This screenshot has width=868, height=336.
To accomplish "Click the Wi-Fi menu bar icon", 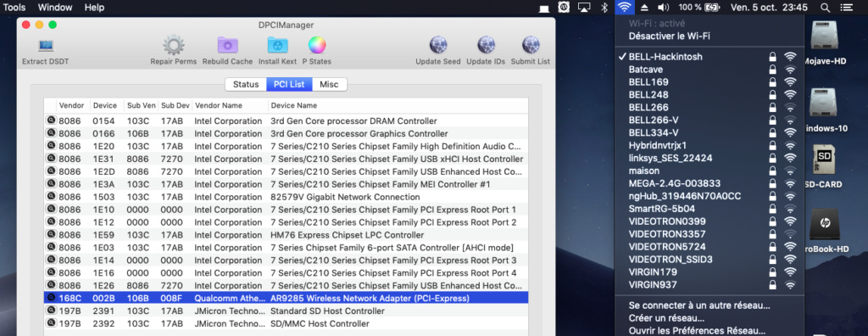I will [x=625, y=7].
